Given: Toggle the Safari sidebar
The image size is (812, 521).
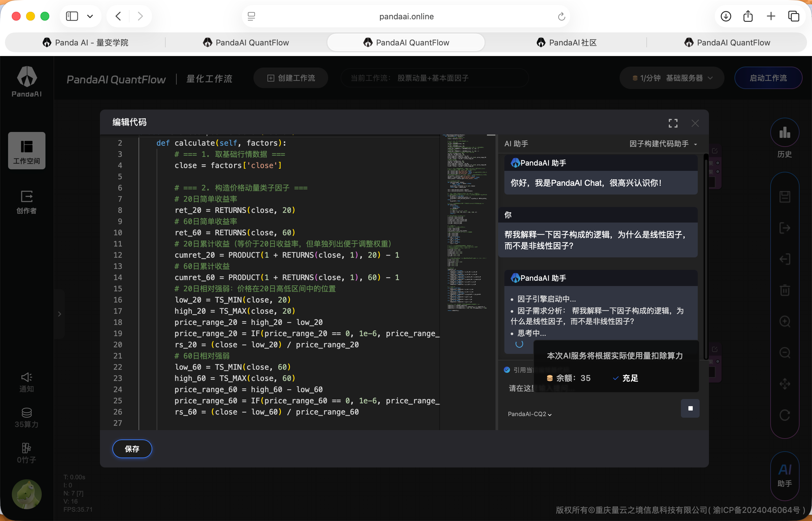Looking at the screenshot, I should [x=72, y=16].
